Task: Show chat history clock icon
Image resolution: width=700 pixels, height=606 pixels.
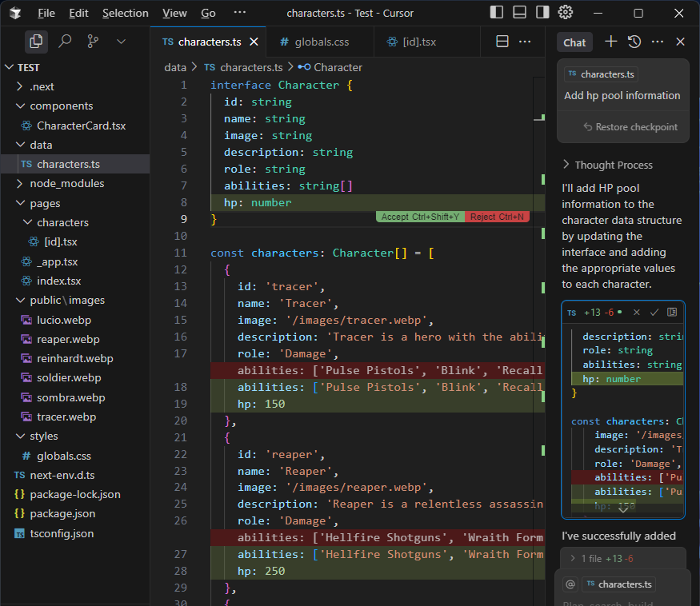Action: click(634, 42)
